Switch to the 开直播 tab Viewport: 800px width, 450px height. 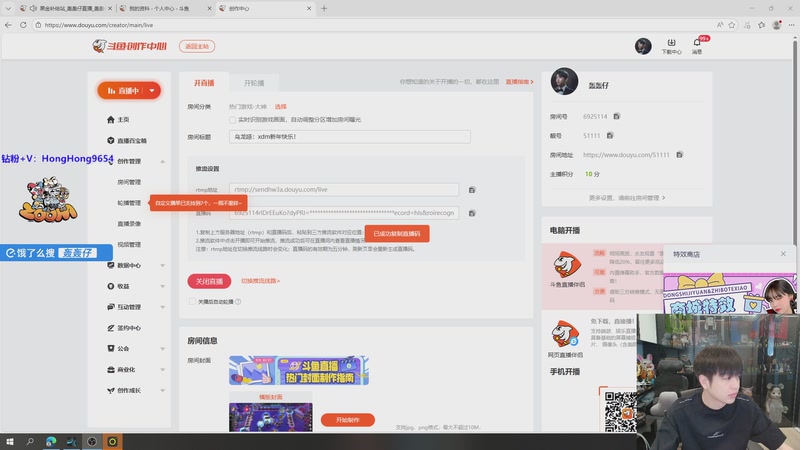[204, 83]
